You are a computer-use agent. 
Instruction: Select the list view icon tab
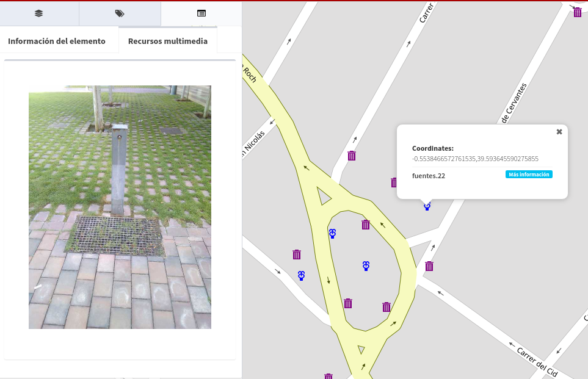(201, 13)
